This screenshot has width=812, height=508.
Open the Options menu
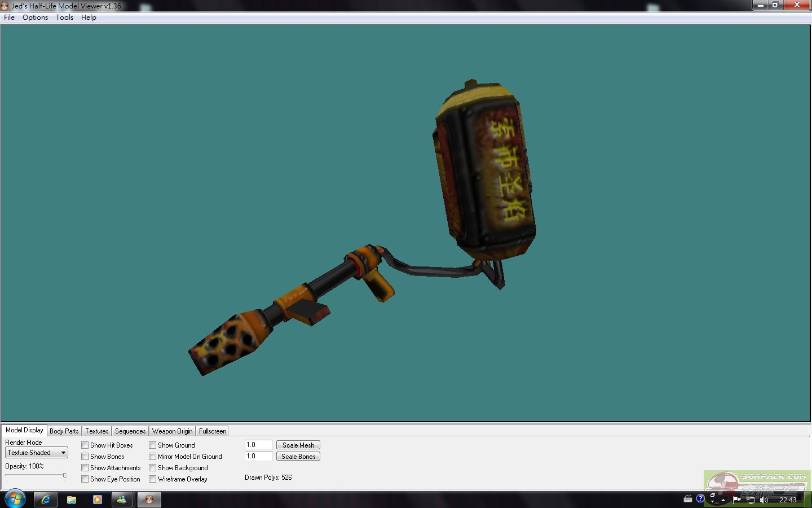click(35, 17)
